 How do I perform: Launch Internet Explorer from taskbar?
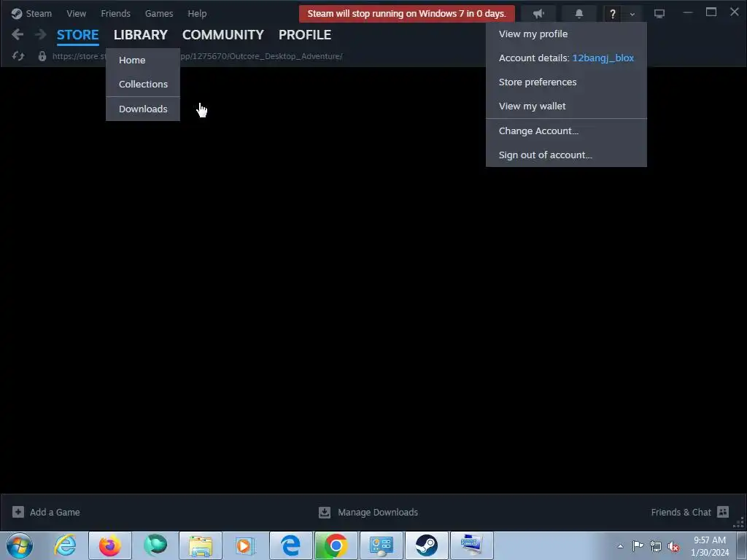65,545
